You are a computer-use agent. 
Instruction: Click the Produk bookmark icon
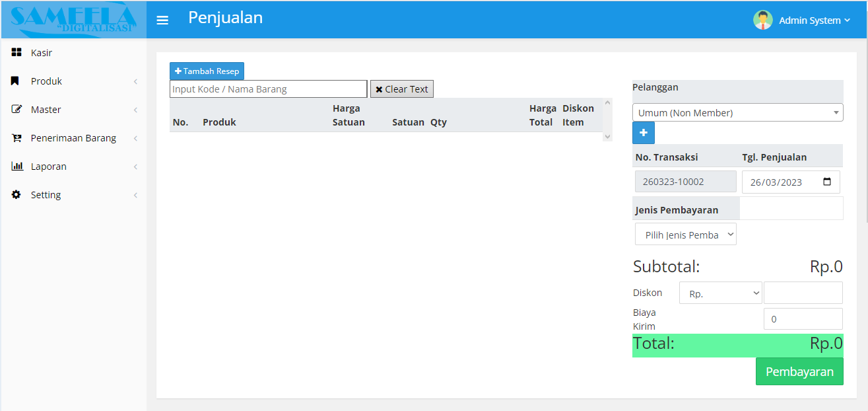pos(15,81)
